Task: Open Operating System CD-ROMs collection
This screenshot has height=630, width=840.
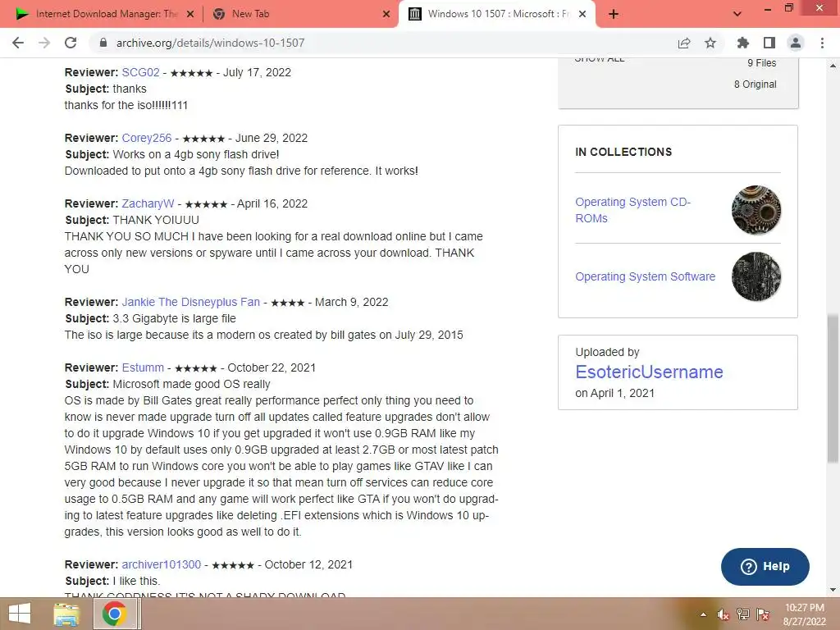Action: [632, 210]
